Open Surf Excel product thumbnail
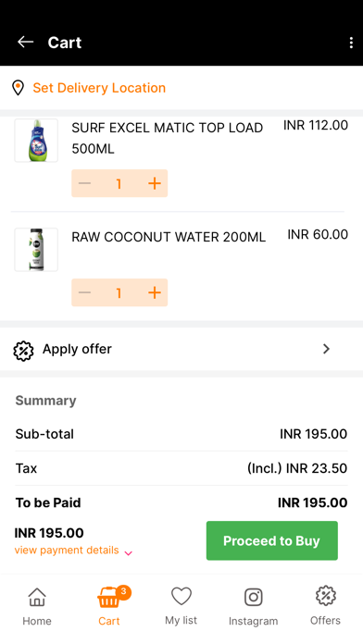Image resolution: width=363 pixels, height=644 pixels. pos(36,141)
